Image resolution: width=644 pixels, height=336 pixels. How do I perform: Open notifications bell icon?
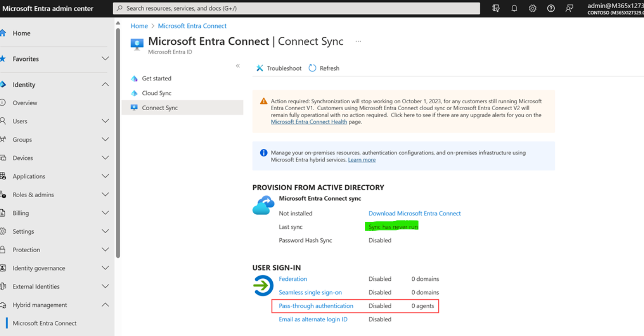click(514, 8)
